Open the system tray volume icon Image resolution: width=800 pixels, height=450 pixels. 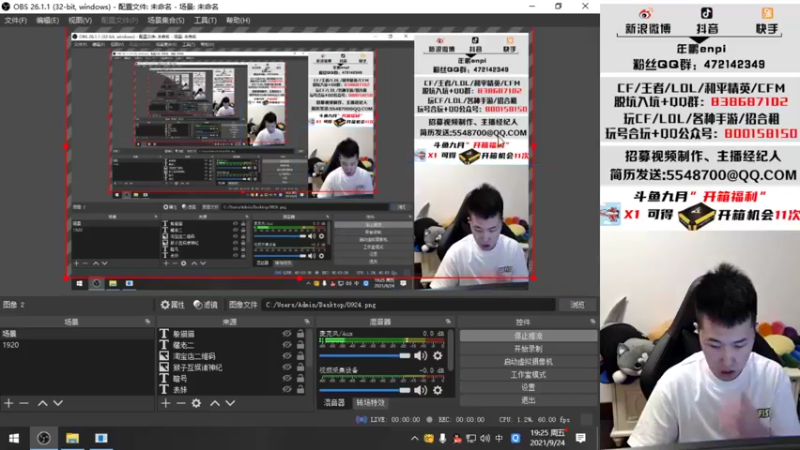(x=485, y=438)
